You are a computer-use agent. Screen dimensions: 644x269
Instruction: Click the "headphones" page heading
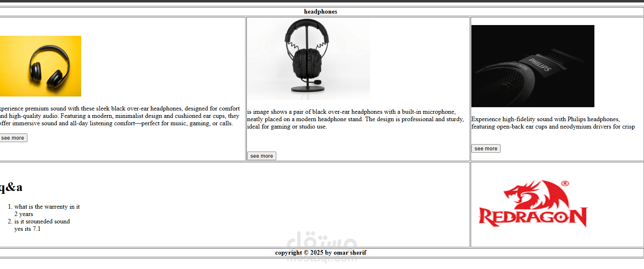tap(321, 11)
